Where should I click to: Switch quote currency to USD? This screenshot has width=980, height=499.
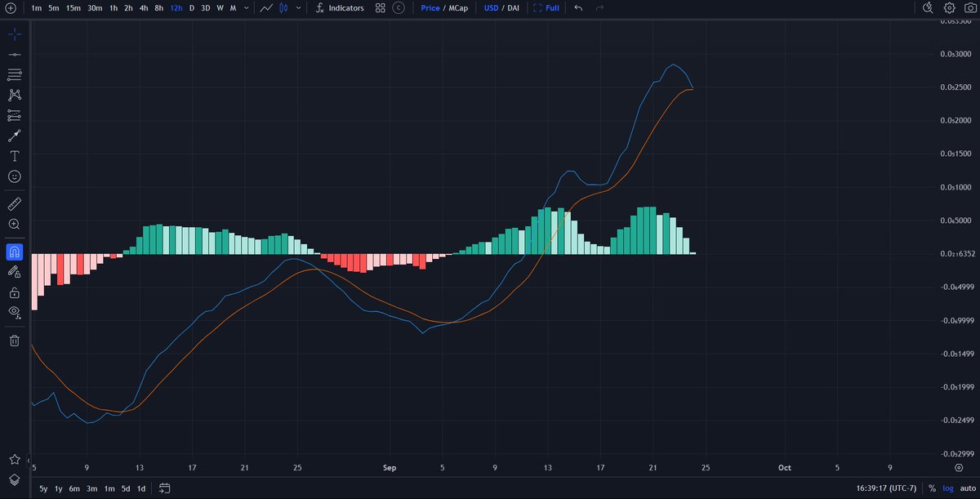tap(492, 8)
